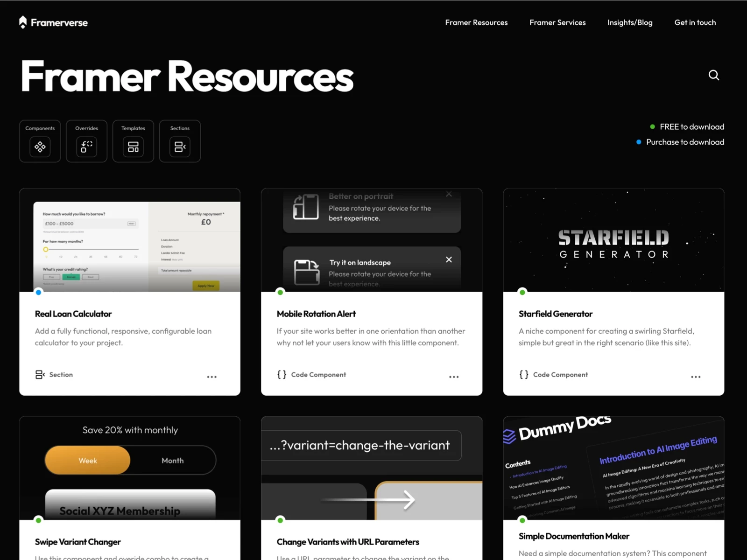Click the Code Component icon on Starfield Generator

click(x=523, y=374)
